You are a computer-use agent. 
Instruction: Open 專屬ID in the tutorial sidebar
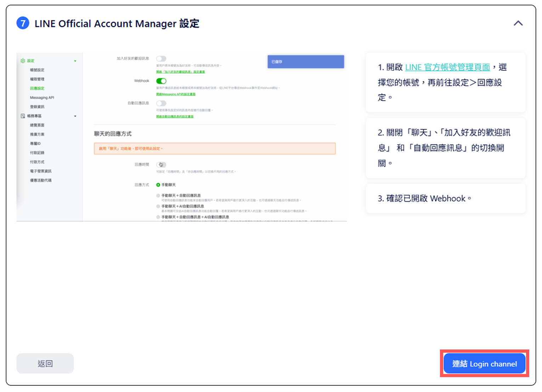coord(35,143)
